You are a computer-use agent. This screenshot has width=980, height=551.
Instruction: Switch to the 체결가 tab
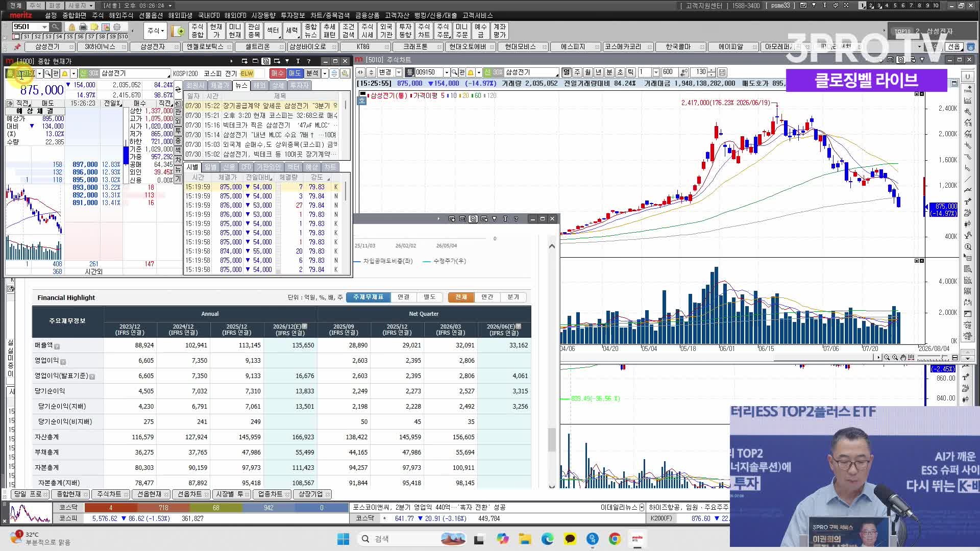(220, 85)
